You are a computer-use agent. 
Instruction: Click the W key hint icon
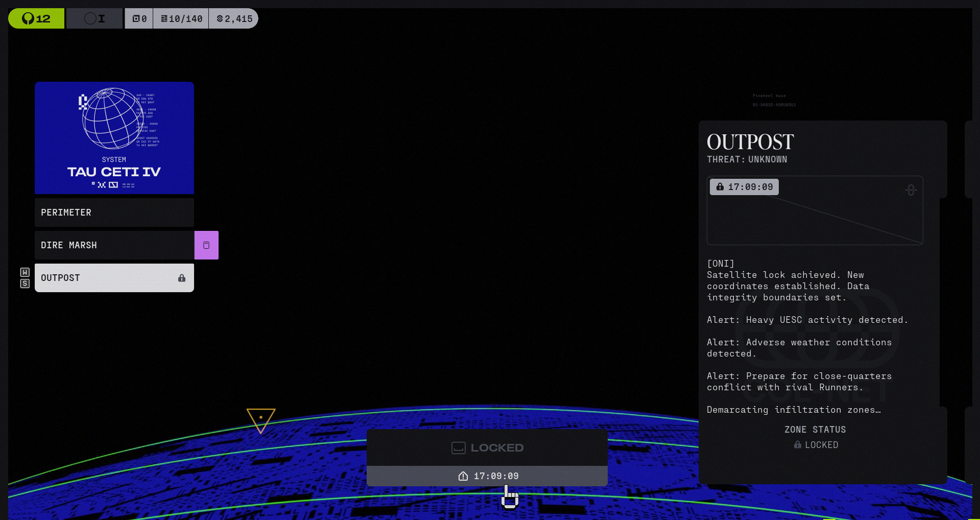click(25, 272)
